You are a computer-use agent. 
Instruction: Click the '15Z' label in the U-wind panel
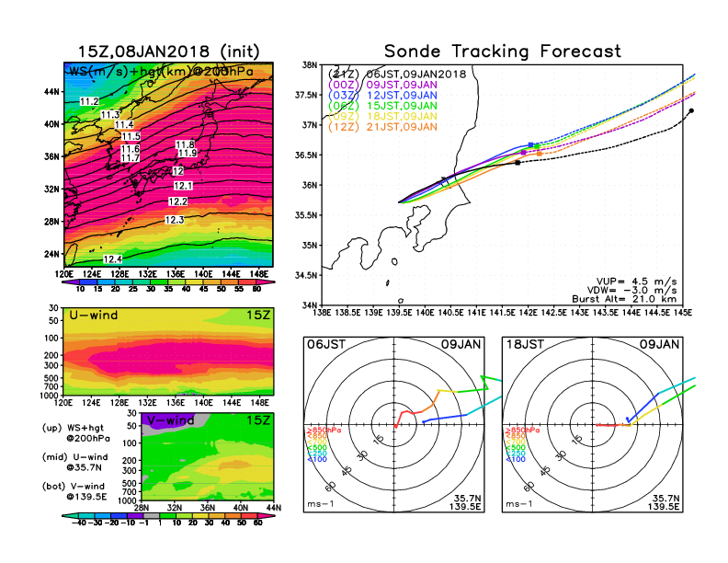pos(257,316)
